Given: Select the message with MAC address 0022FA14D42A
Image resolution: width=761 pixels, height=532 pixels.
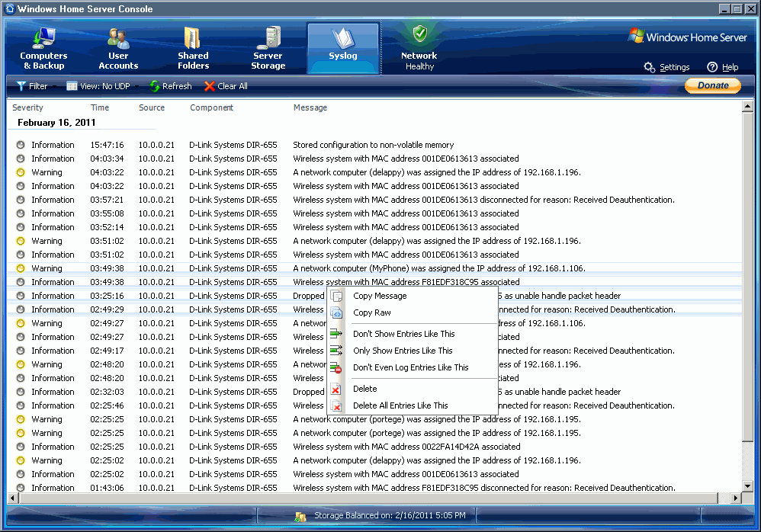Looking at the screenshot, I should [x=406, y=447].
